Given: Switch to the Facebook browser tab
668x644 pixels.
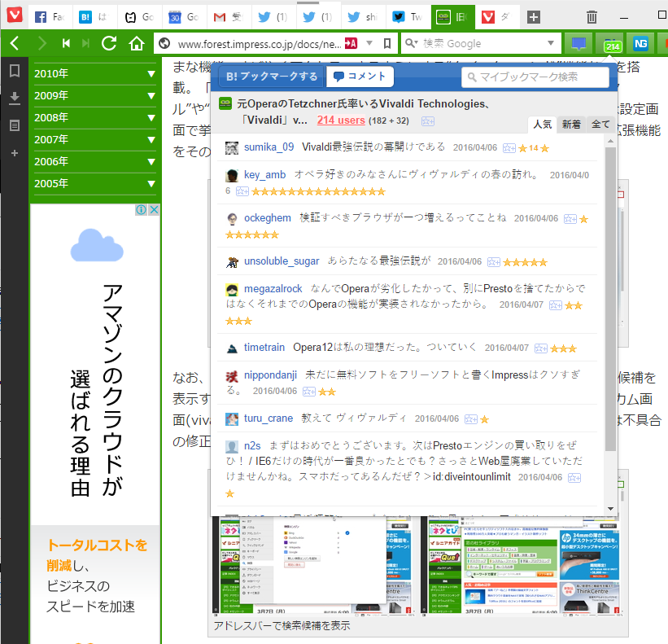Looking at the screenshot, I should (50, 17).
